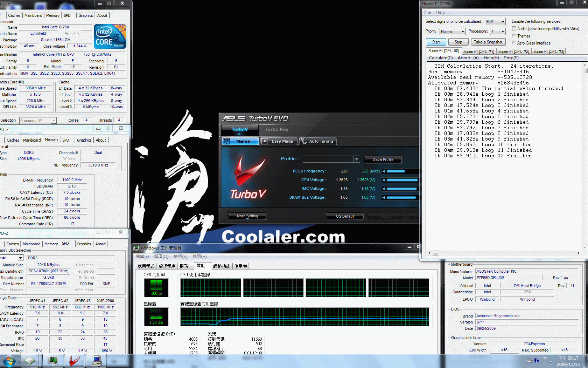Click the memory 1.75 GB meter
Screen dimensions: 588x368
pos(156,317)
